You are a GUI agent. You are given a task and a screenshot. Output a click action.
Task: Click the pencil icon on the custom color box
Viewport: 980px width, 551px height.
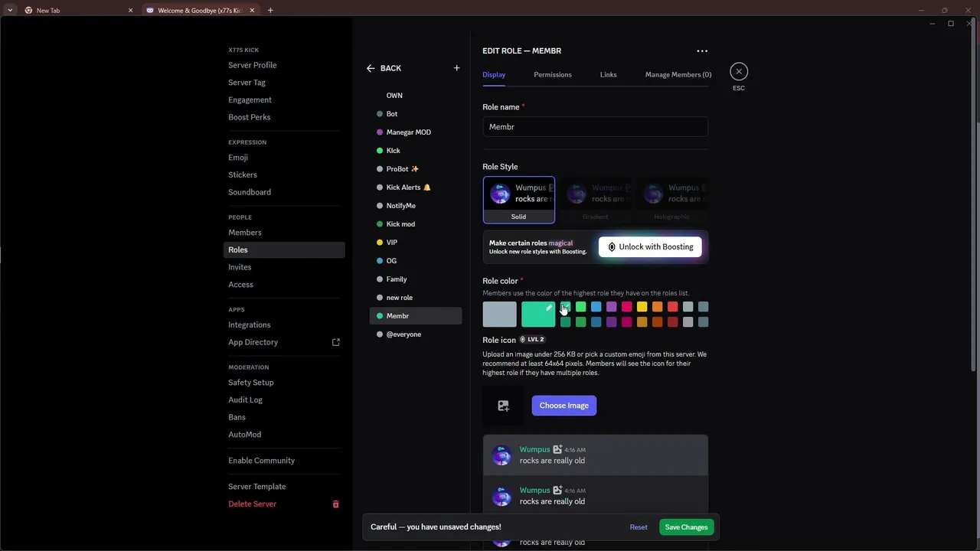(x=548, y=308)
